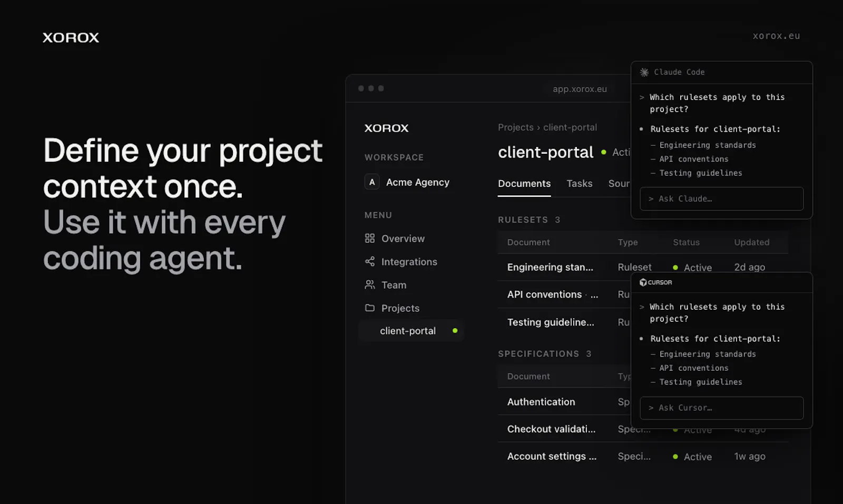Click the 2d ago updated cell
Screen dimensions: 843x504
pos(749,267)
